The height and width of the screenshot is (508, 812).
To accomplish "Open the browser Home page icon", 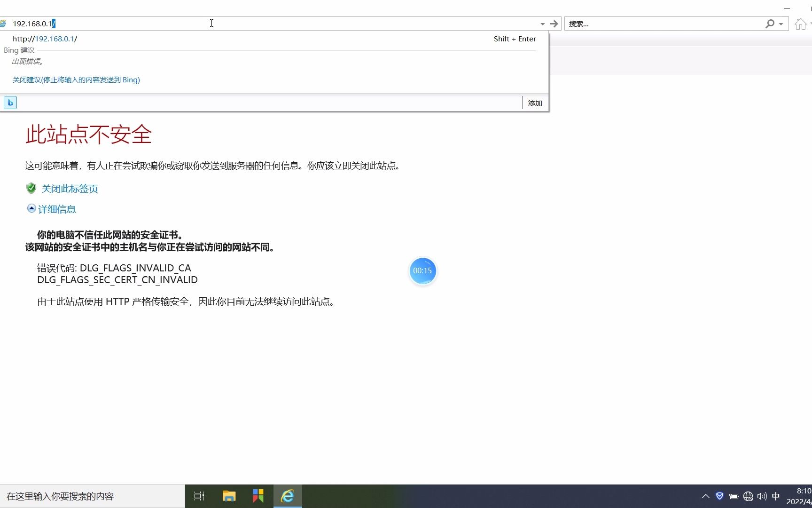I will [800, 24].
